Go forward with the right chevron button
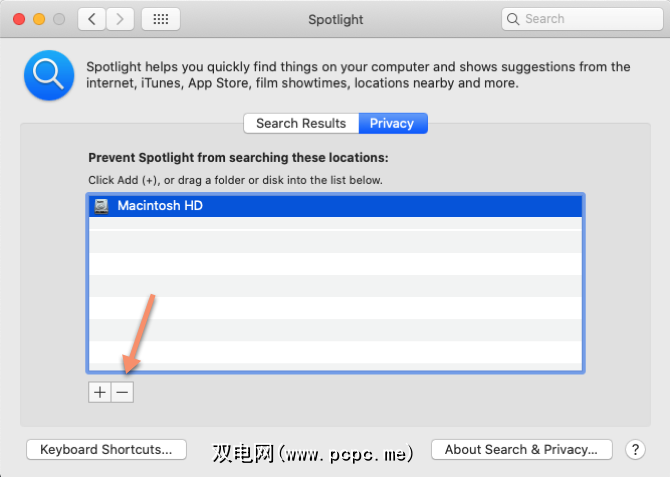670x477 pixels. coord(120,19)
